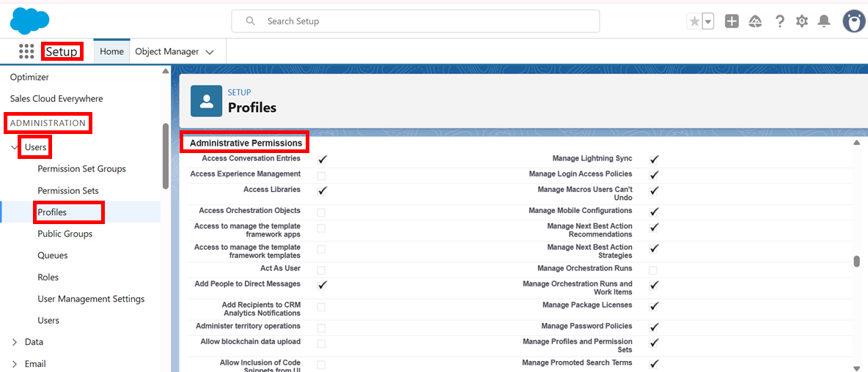Click the magnifier icon in Search Setup
Image resolution: width=868 pixels, height=372 pixels.
click(250, 21)
